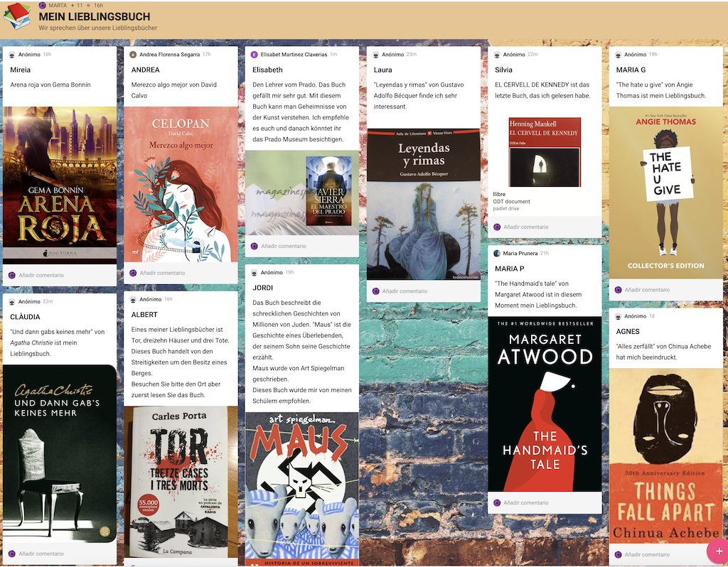Screen dimensions: 728x567
Task: Add a comment under Laura's post
Action: pyautogui.click(x=405, y=291)
